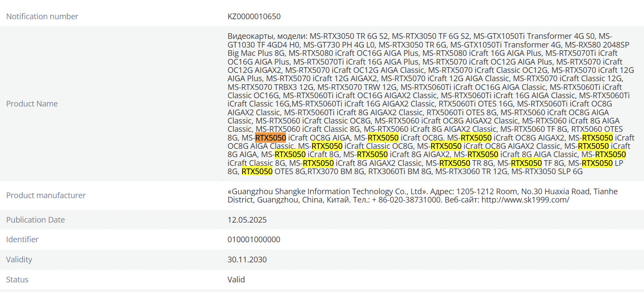Select the validity date 30.11.2030
Screen dimensions: 644x292
[x=247, y=260]
